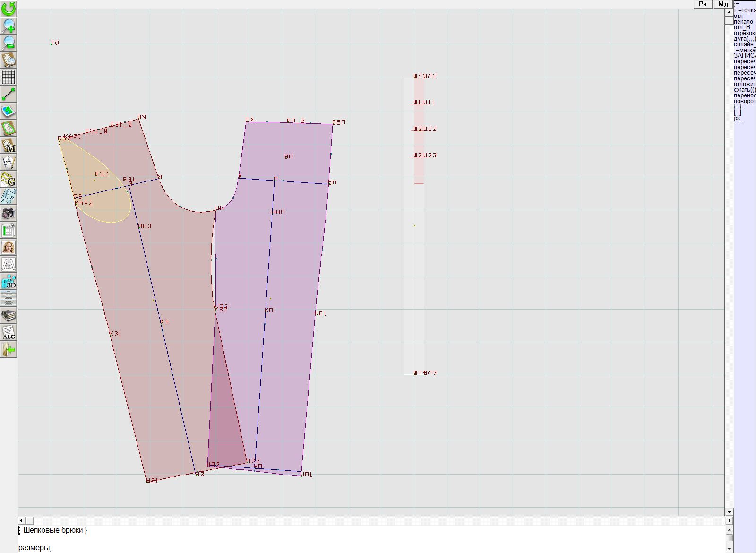Zoom in with the magnifier plus icon
The height and width of the screenshot is (553, 756).
(9, 26)
